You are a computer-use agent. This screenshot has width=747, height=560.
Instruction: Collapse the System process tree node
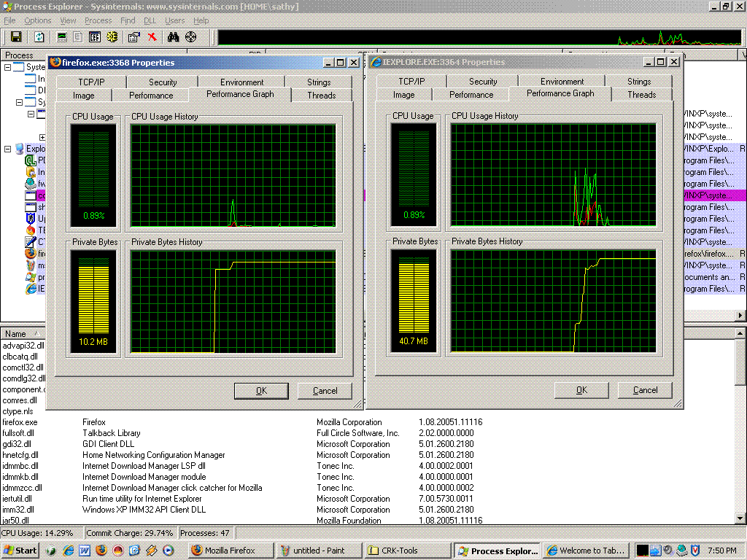[x=7, y=67]
